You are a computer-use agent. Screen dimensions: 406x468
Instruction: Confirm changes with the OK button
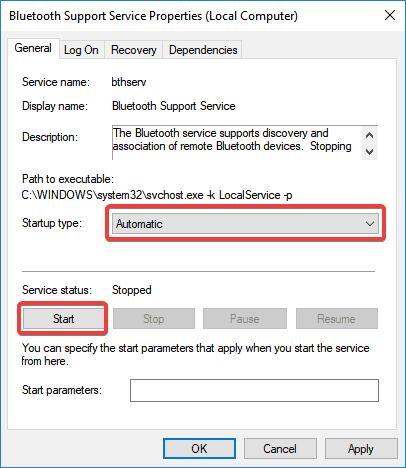(x=199, y=449)
